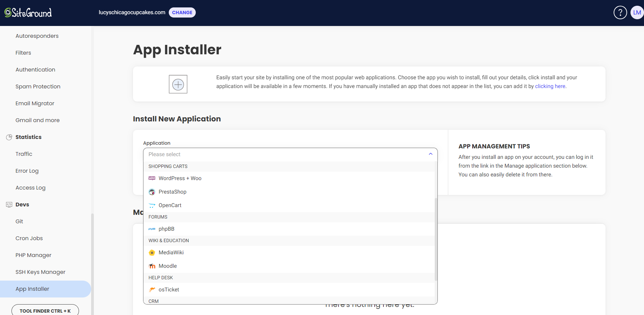
Task: Open Spam Protection from the sidebar
Action: [x=38, y=86]
